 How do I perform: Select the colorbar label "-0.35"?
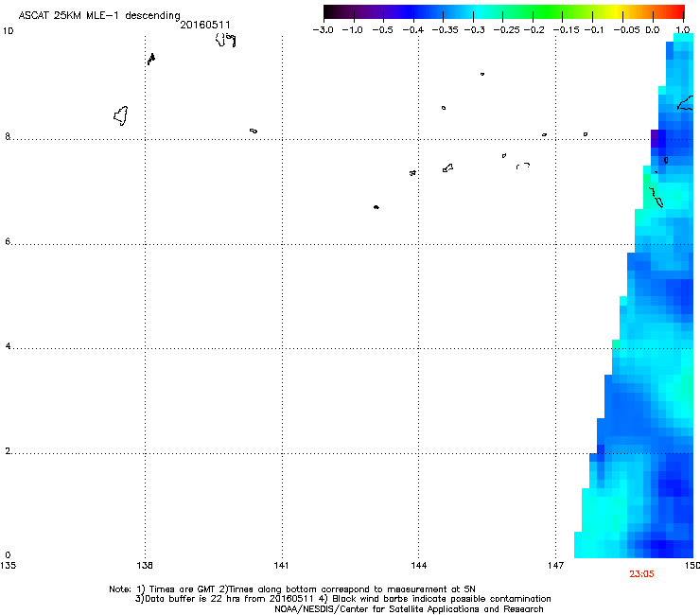445,30
